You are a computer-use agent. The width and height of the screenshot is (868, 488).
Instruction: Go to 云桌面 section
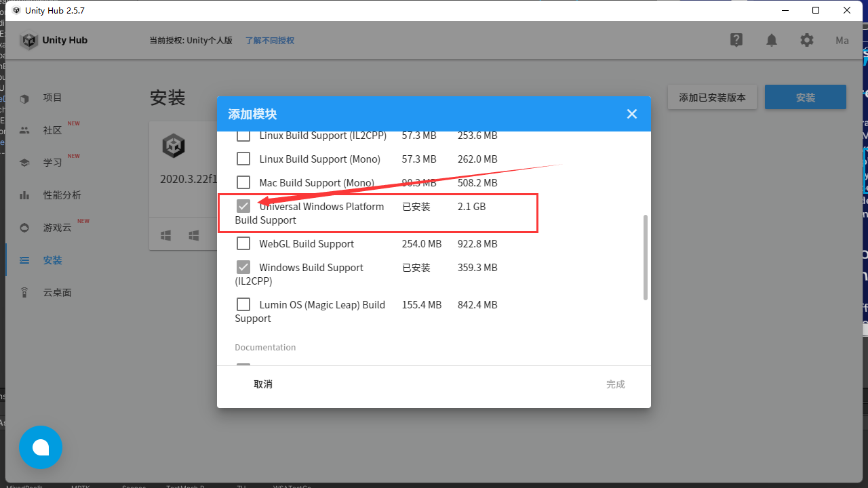(x=57, y=293)
